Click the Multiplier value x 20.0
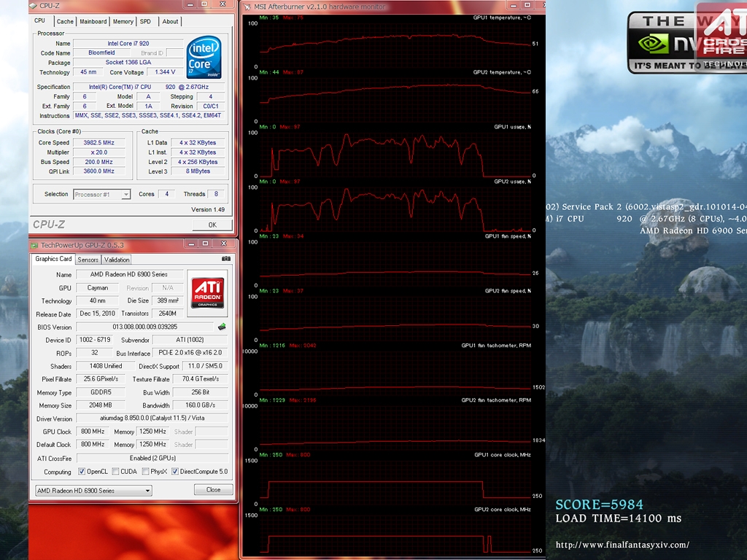The width and height of the screenshot is (747, 560). [98, 152]
